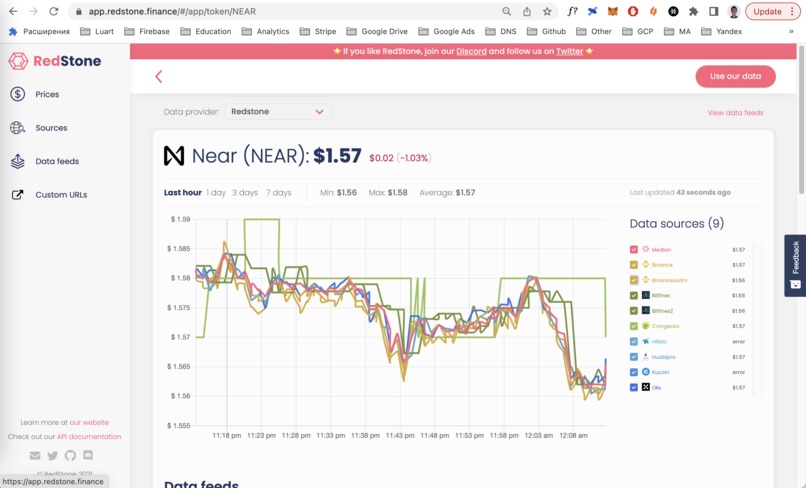Open Sources via the globe icon

18,128
